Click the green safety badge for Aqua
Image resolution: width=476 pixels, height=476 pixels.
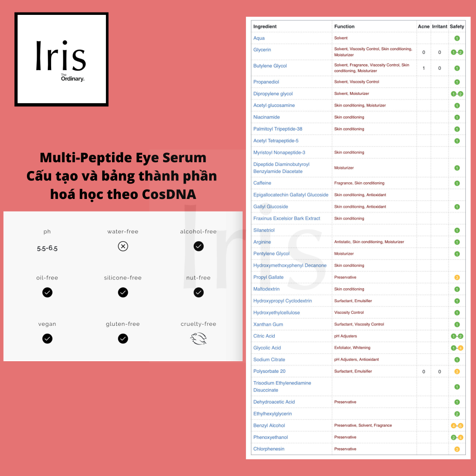click(457, 38)
